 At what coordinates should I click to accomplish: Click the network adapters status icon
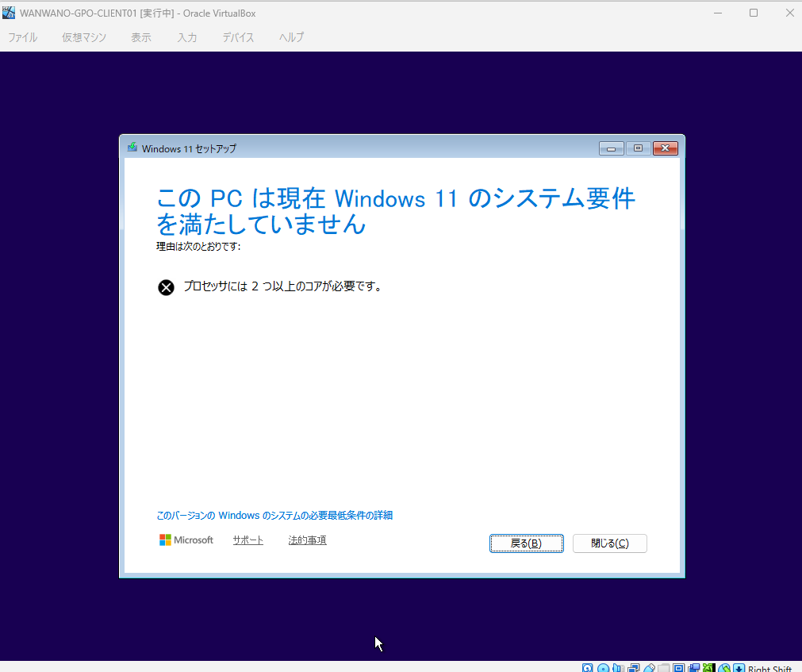coord(634,668)
